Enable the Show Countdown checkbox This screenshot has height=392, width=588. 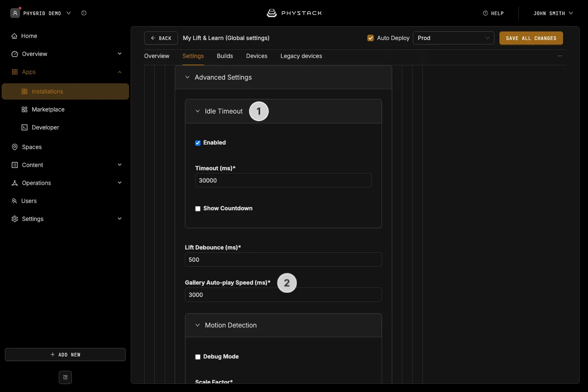pyautogui.click(x=198, y=209)
